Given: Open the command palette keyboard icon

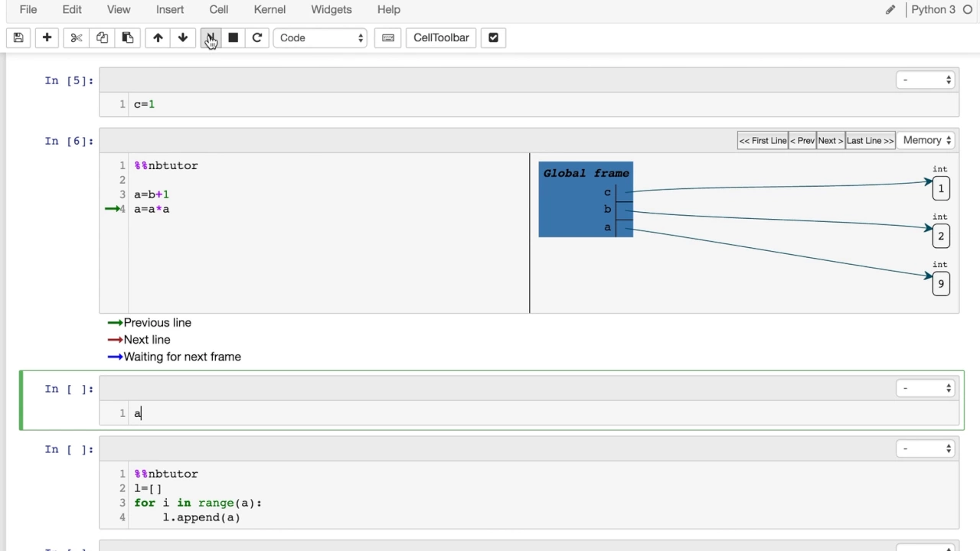Looking at the screenshot, I should (x=388, y=37).
